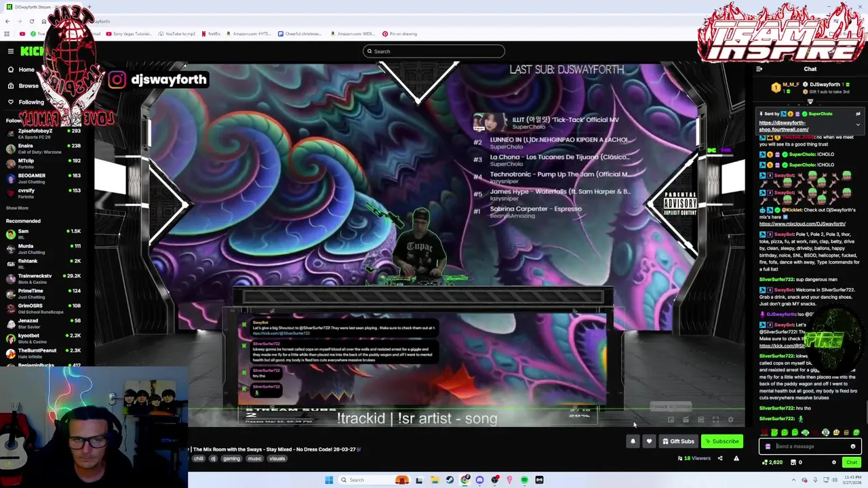Open the djswayforth-shop.fourthwall.com link

[783, 126]
